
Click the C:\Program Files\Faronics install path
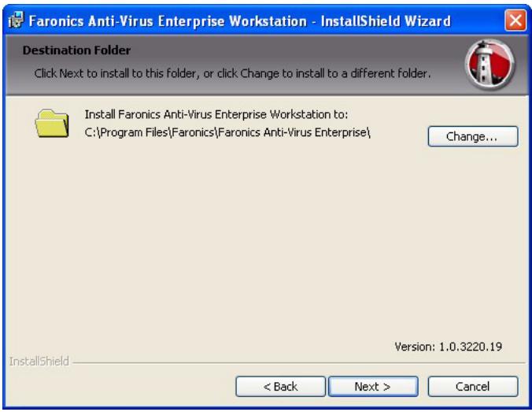click(227, 132)
